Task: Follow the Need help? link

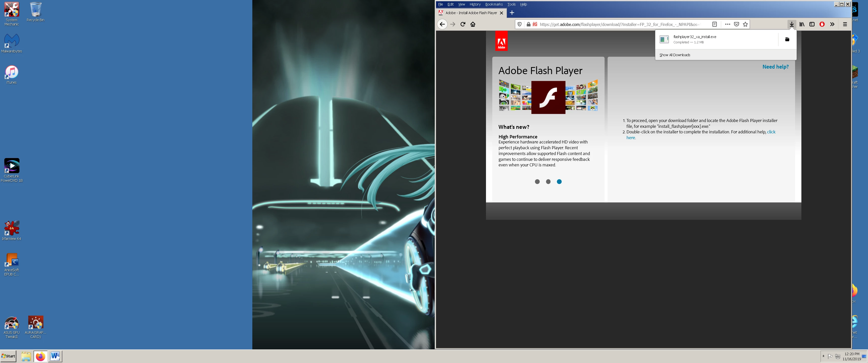Action: (775, 67)
